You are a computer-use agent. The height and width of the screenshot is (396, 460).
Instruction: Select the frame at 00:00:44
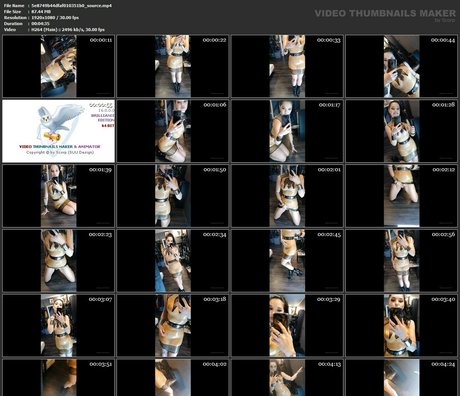(x=401, y=66)
